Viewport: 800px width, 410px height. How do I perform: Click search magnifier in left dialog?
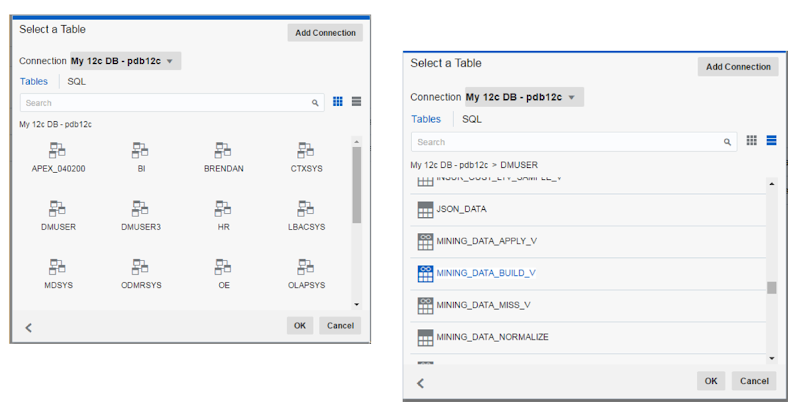click(315, 103)
